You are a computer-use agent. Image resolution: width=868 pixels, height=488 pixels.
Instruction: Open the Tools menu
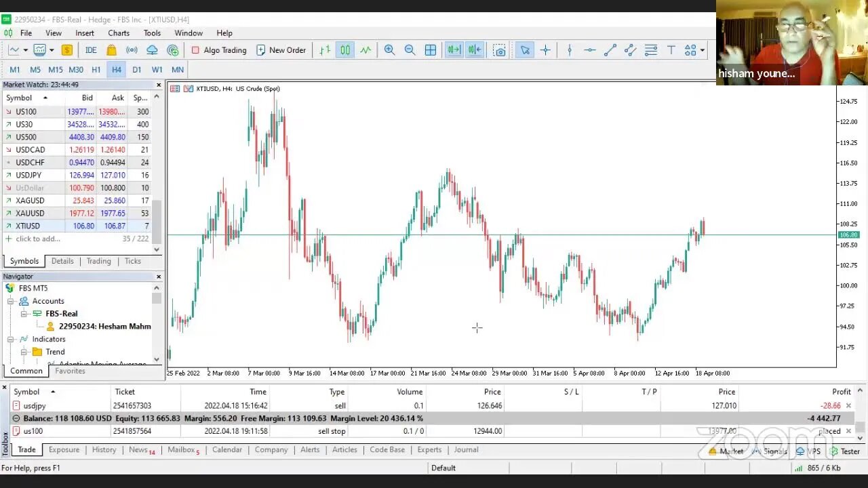152,33
